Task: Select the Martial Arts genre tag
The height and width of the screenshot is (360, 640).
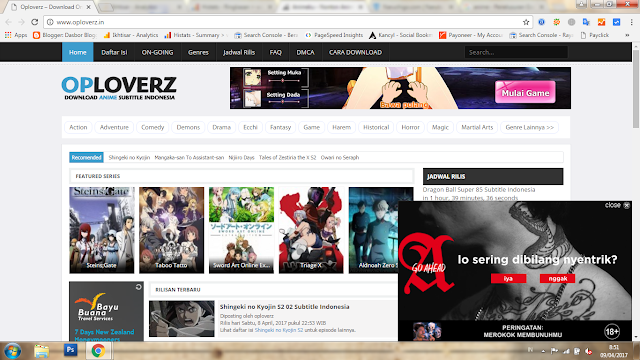Action: tap(477, 127)
